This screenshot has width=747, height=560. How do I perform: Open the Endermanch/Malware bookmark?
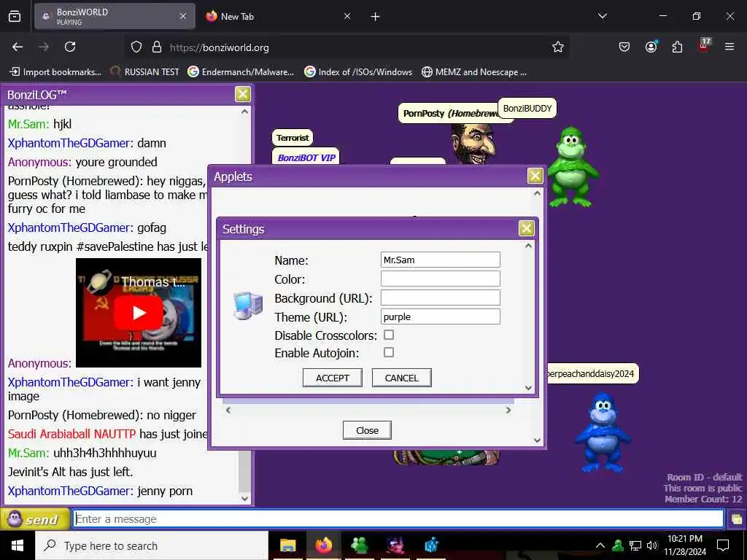point(241,72)
